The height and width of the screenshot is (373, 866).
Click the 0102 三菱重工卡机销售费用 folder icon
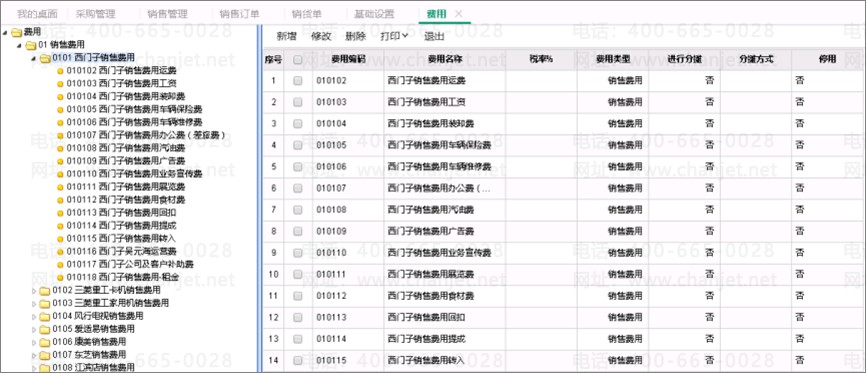45,291
